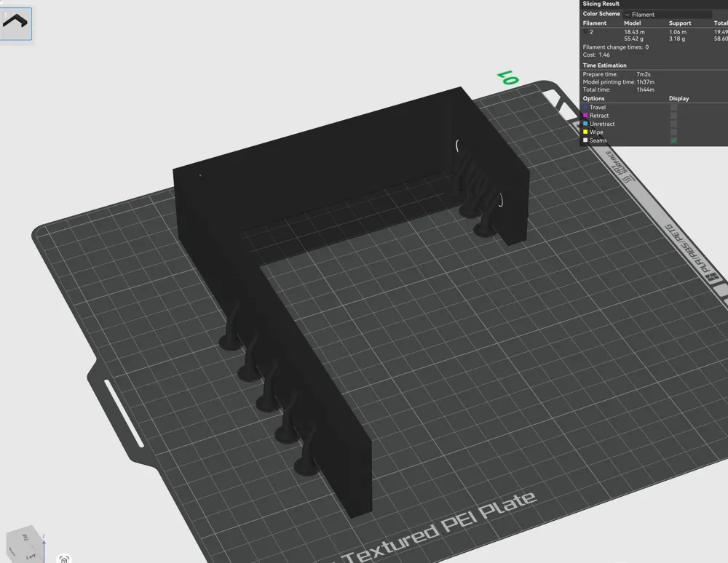The image size is (728, 563).
Task: Click the Slicing Result panel title
Action: [x=601, y=4]
